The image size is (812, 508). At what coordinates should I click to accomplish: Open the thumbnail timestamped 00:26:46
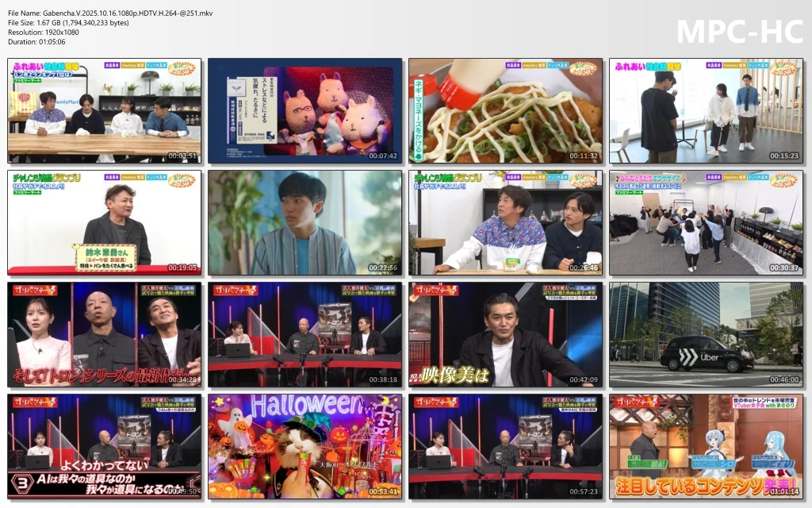505,222
